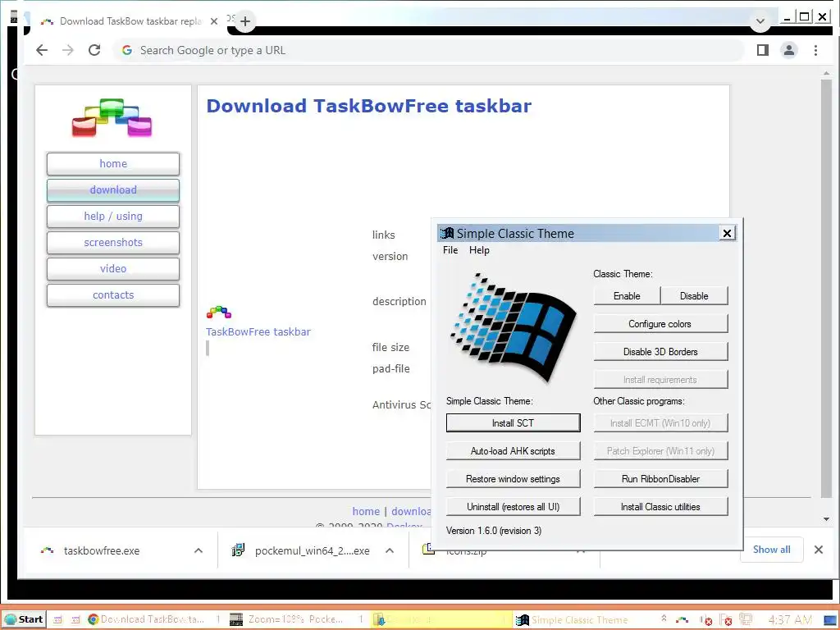
Task: Open the Chrome side panel icon
Action: coord(763,50)
